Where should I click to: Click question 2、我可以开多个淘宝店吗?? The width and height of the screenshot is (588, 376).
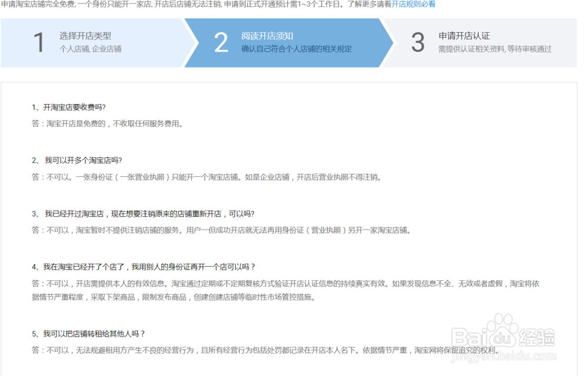point(77,160)
